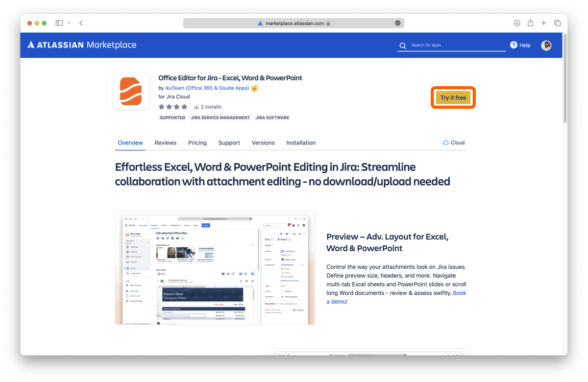Screen dimensions: 588x382
Task: Click the Office Editor app logo
Action: (x=131, y=91)
